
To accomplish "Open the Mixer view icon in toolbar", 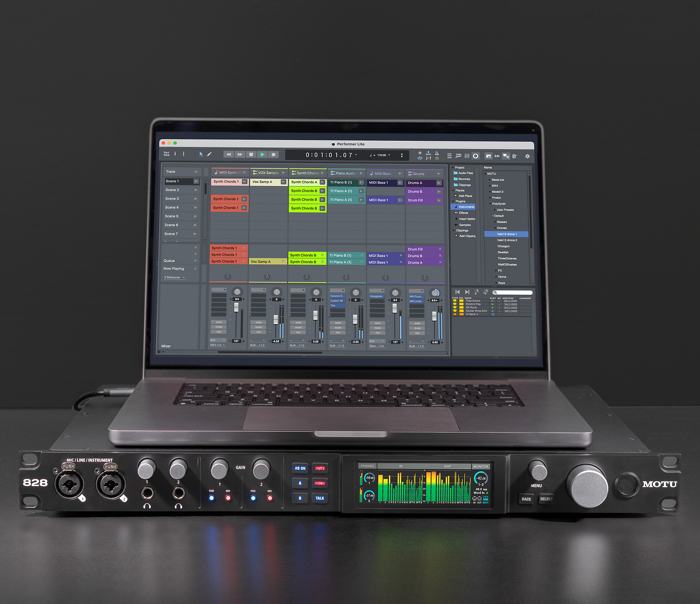I will [x=467, y=156].
